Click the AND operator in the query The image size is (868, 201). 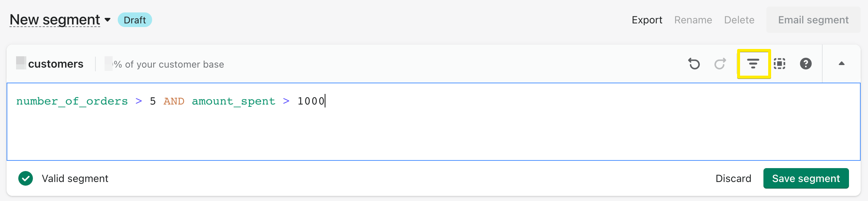coord(174,101)
